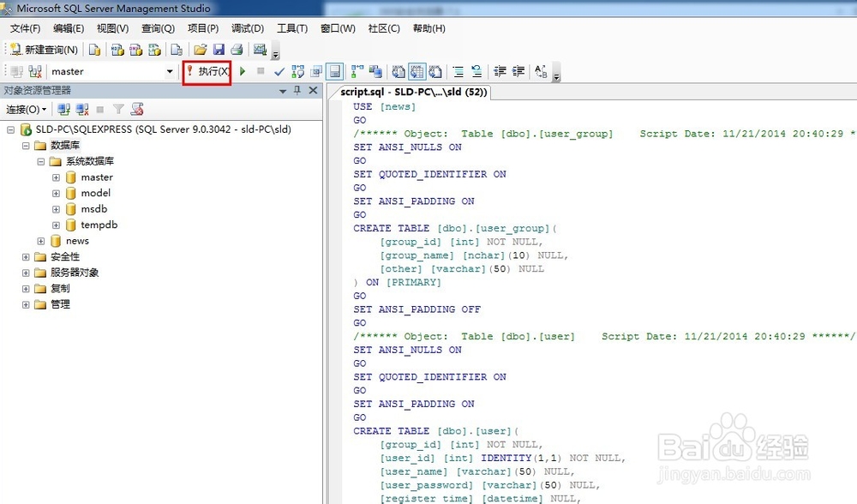Click the Analysis Services XMLA Query icon
This screenshot has height=504, width=857.
[154, 50]
